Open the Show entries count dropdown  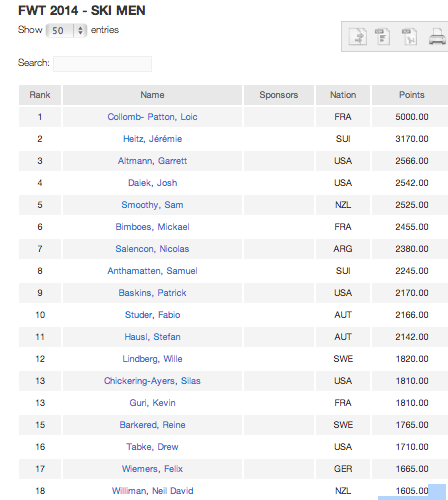pyautogui.click(x=66, y=31)
